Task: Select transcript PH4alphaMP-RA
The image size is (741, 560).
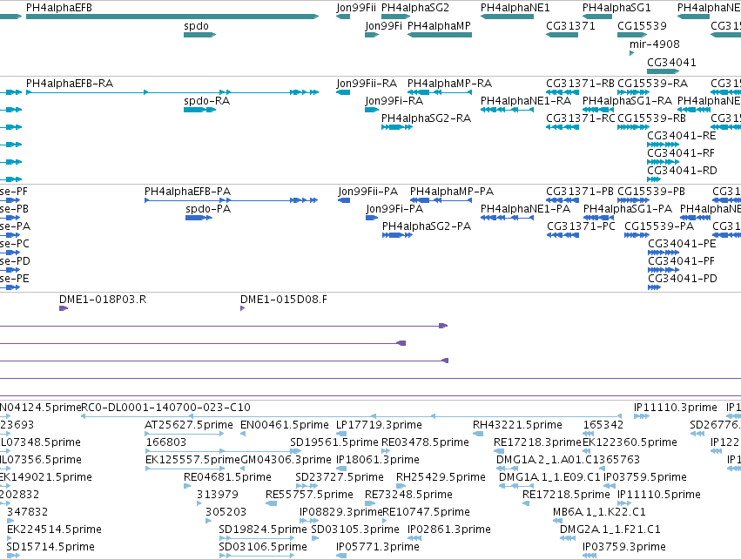Action: point(440,92)
